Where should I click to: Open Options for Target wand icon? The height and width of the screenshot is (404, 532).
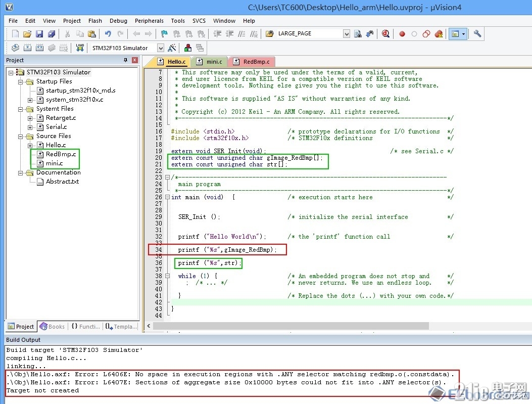click(x=172, y=48)
